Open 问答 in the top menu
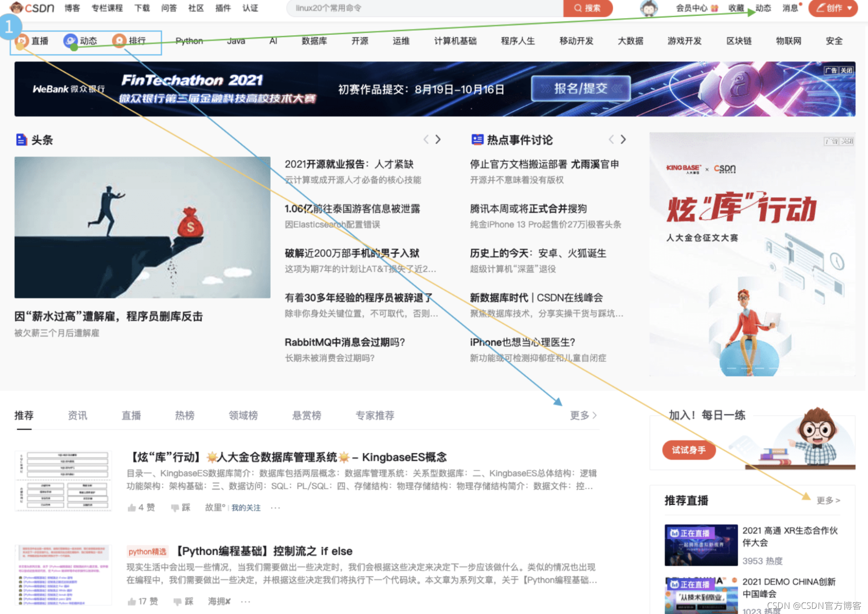 (169, 8)
